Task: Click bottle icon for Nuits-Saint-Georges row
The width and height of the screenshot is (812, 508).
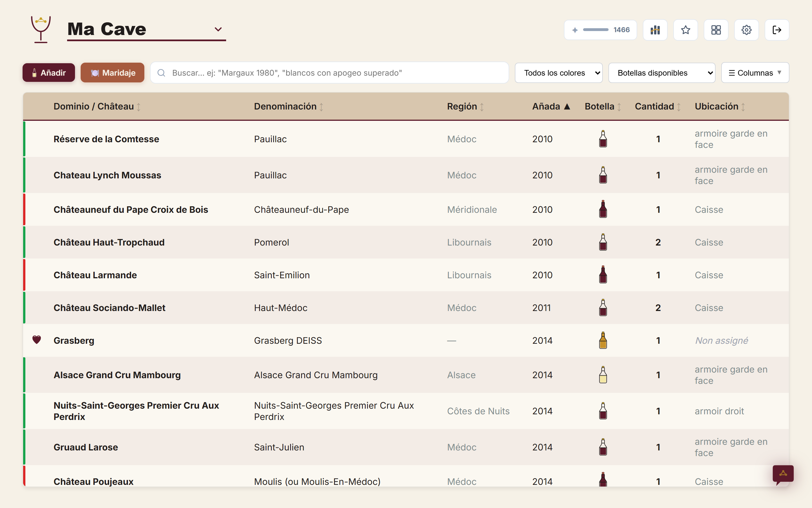Action: pos(603,411)
